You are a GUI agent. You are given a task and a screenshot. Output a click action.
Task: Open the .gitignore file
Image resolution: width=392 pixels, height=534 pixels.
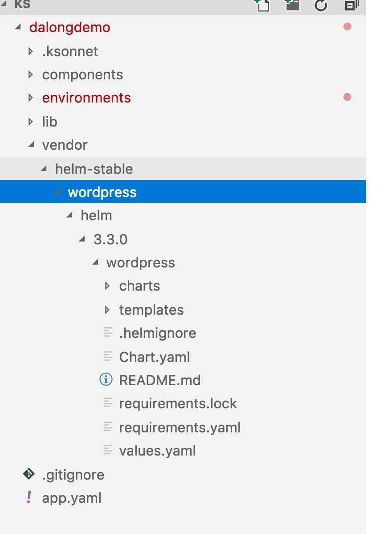(73, 475)
